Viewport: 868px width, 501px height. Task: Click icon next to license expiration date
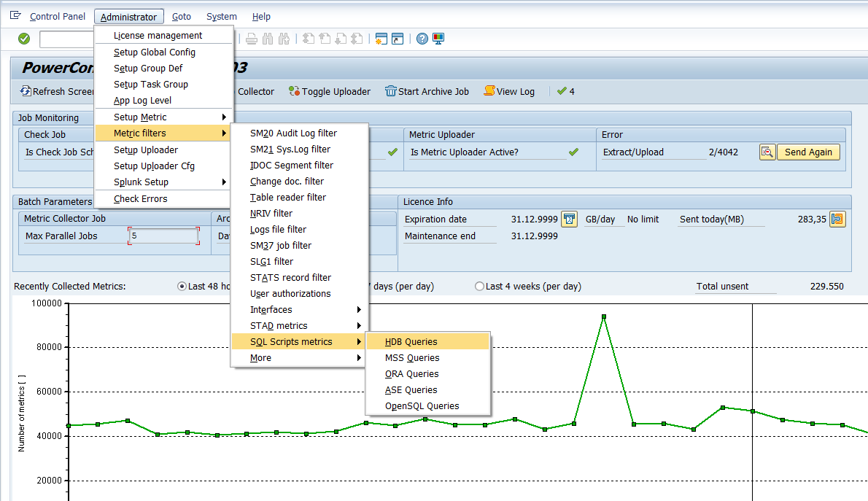(570, 220)
